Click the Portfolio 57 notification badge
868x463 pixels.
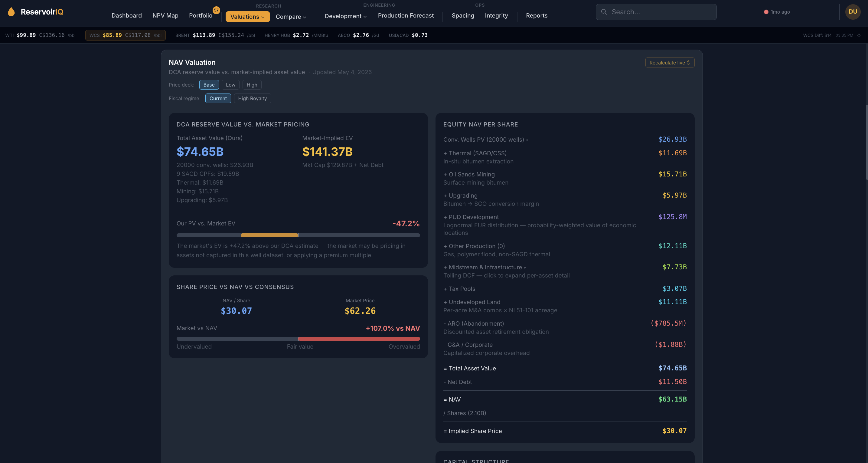tap(216, 10)
